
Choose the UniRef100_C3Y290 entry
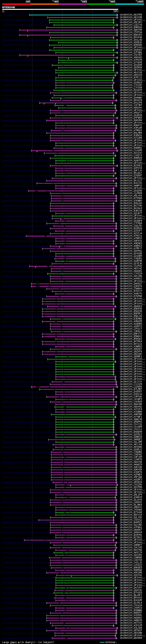point(131,85)
